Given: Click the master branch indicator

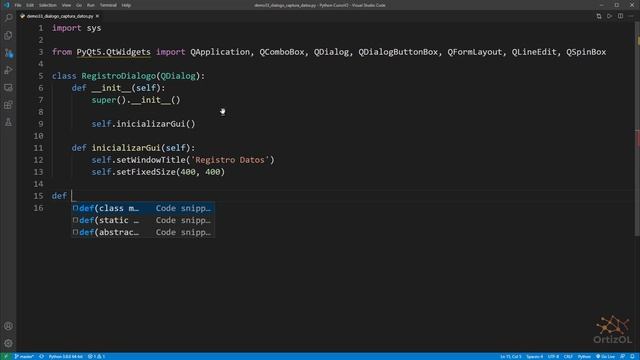Looking at the screenshot, I should coord(24,356).
